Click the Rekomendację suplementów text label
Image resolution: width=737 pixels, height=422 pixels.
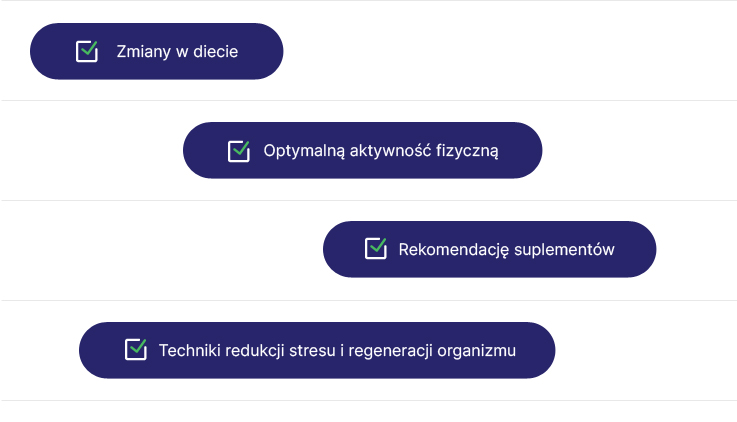click(x=506, y=249)
